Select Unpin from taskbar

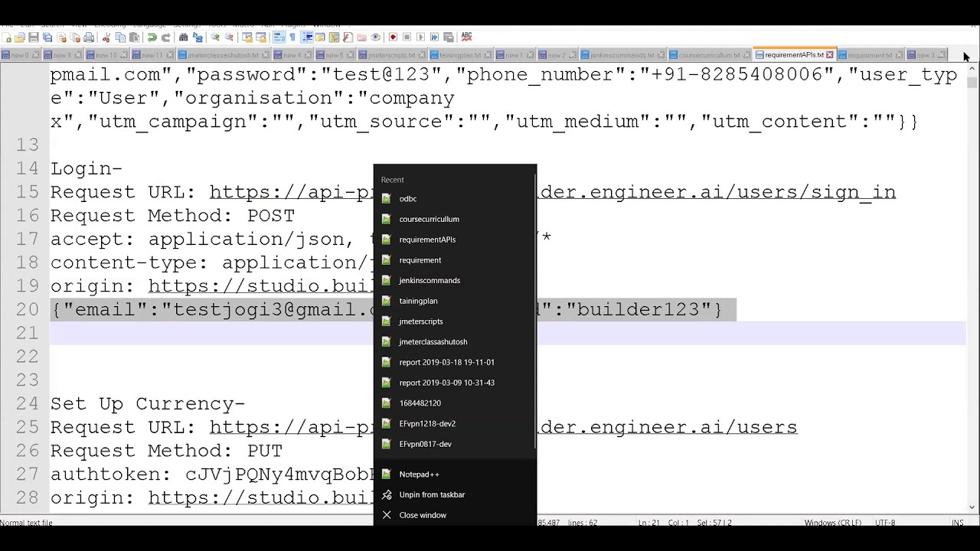455,494
